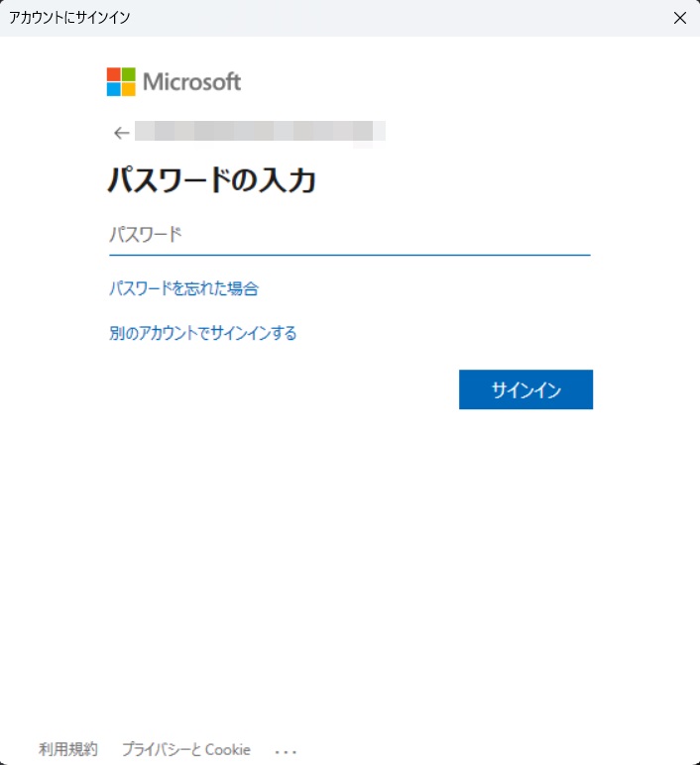Close the アカウントにサインイン window
This screenshot has height=765, width=700.
point(679,18)
